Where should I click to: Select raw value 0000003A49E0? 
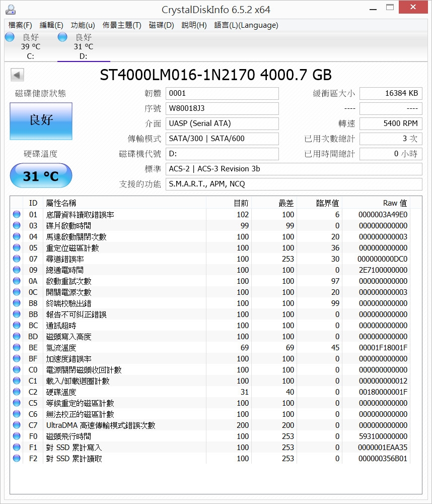pos(383,214)
